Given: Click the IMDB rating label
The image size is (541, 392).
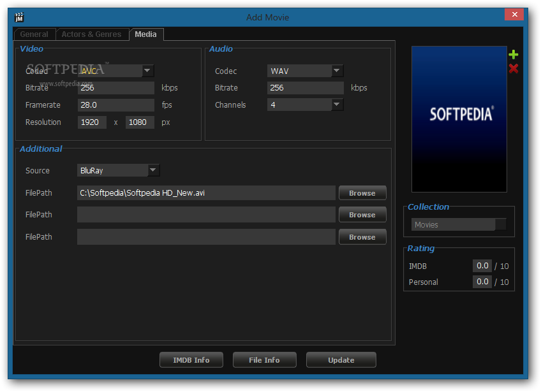Looking at the screenshot, I should tap(418, 266).
